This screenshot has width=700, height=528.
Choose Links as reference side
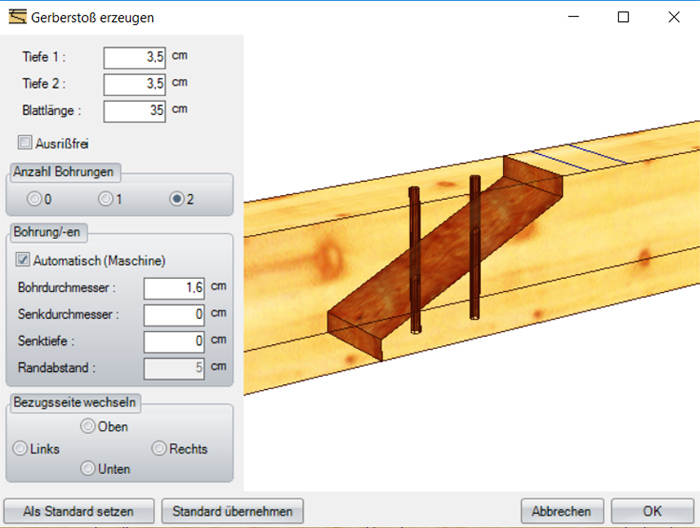coord(20,448)
